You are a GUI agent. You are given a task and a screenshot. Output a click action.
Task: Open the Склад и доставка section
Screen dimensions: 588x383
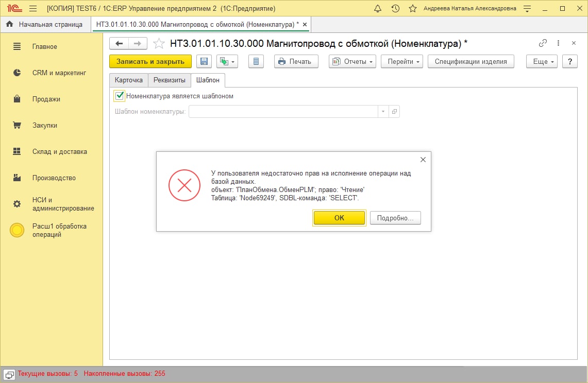(60, 151)
